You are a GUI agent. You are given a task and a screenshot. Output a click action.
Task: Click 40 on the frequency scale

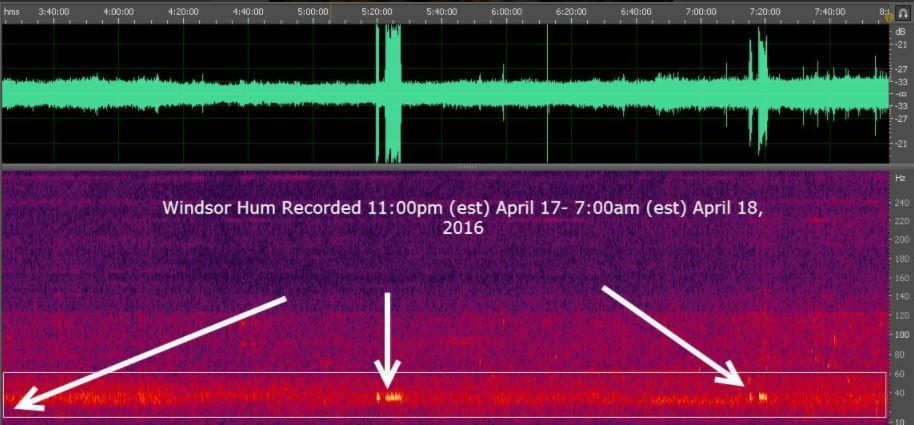point(901,392)
